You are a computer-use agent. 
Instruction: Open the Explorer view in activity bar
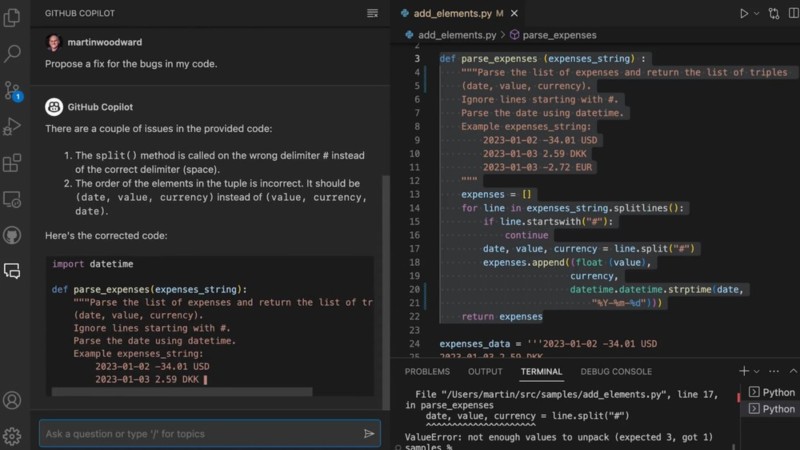coord(12,17)
